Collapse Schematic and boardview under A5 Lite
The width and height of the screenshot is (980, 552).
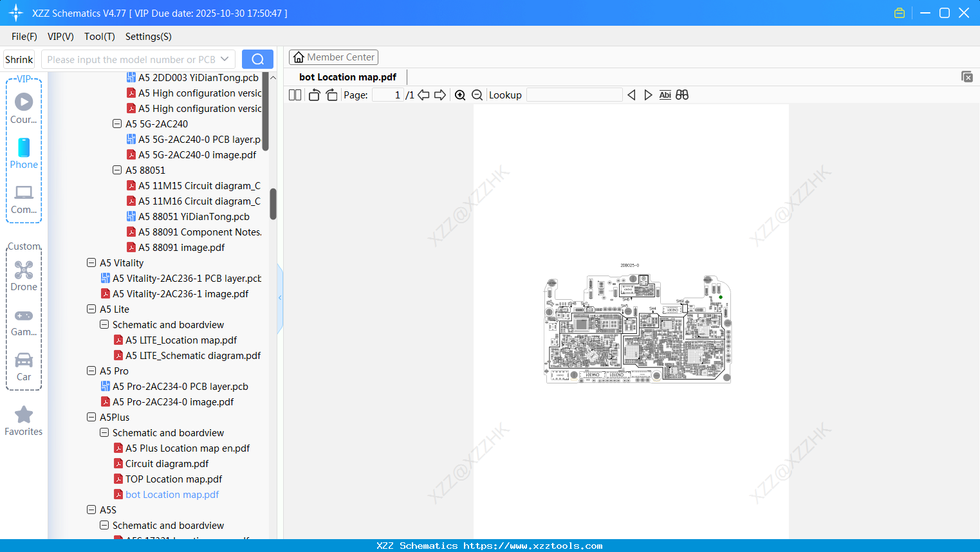104,324
